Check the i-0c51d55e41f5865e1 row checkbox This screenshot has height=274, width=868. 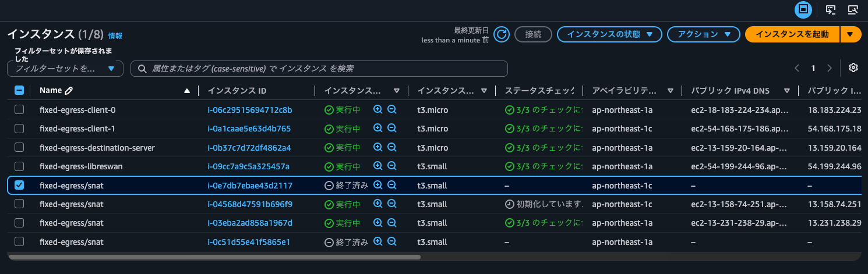(19, 241)
